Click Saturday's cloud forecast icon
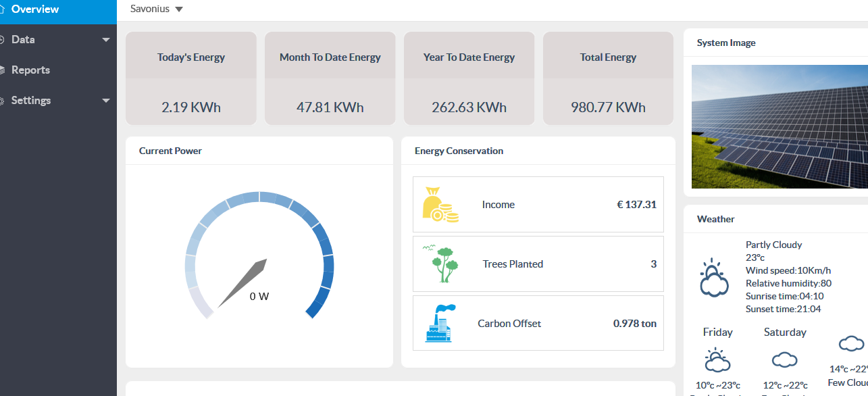The image size is (868, 396). point(784,360)
